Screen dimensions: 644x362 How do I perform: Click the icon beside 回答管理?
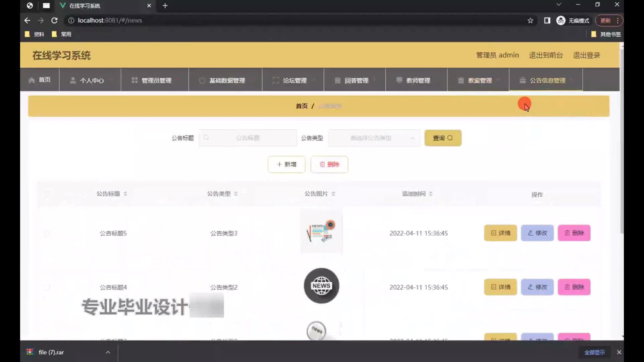pyautogui.click(x=338, y=80)
